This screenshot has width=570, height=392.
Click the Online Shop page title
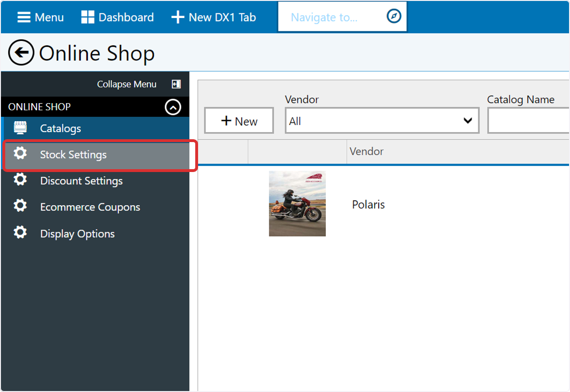tap(97, 53)
